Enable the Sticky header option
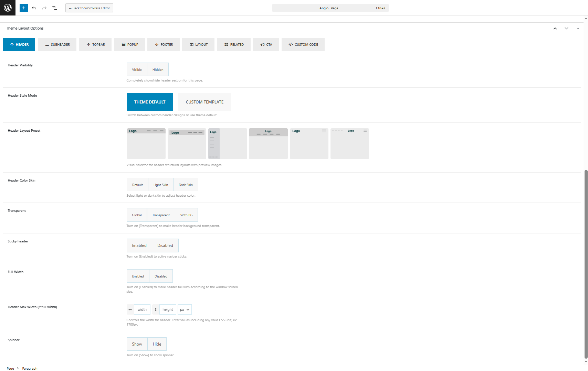Image resolution: width=588 pixels, height=371 pixels. coord(139,245)
